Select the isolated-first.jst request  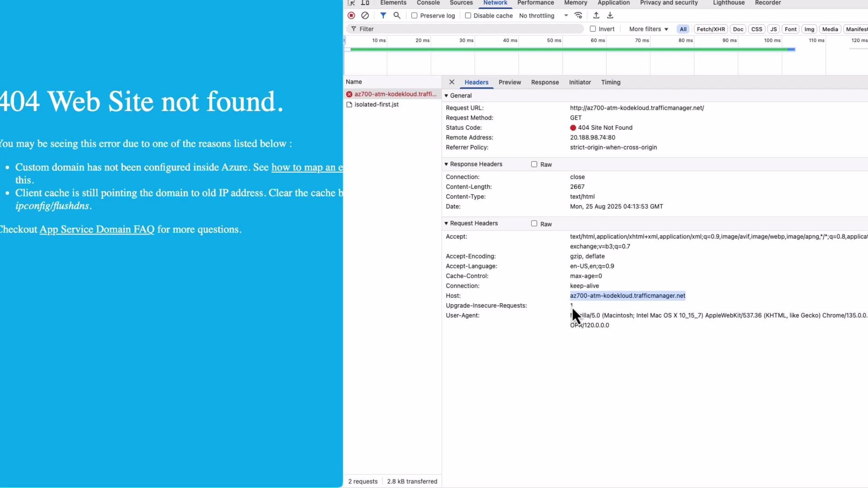(x=392, y=104)
